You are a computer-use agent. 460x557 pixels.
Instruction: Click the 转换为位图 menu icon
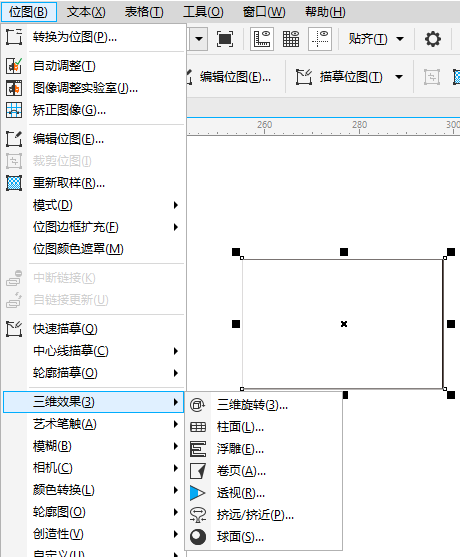pyautogui.click(x=14, y=37)
